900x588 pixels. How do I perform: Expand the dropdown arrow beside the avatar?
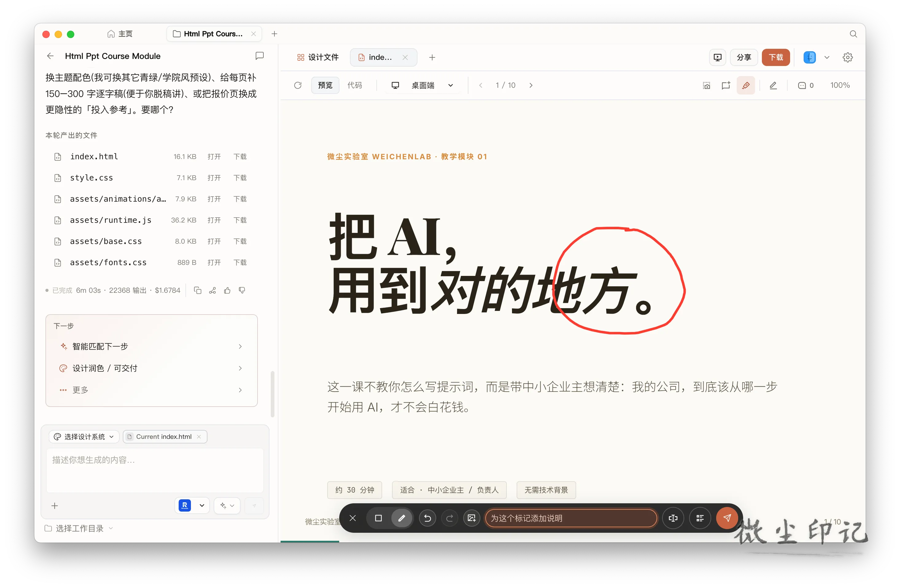(x=827, y=57)
